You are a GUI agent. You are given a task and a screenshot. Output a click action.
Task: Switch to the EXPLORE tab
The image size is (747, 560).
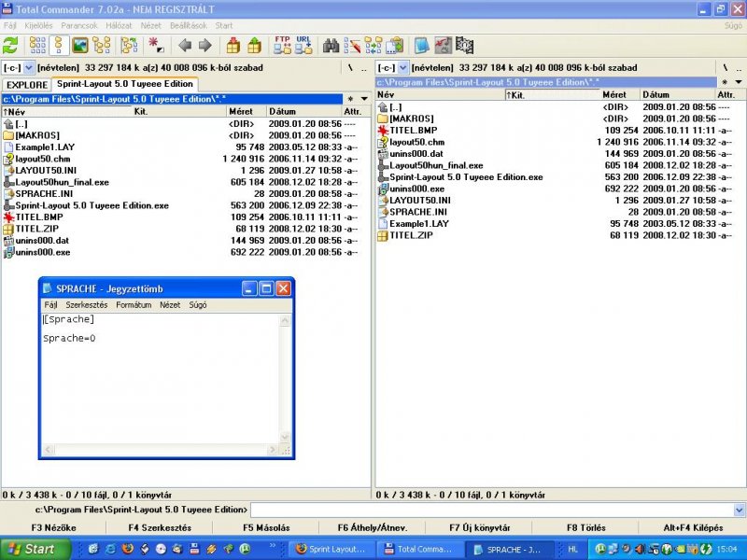click(x=27, y=85)
